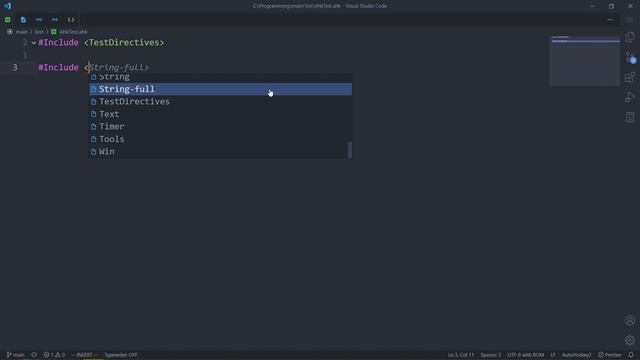The width and height of the screenshot is (640, 360).
Task: Open the errors and warnings indicator
Action: [x=54, y=355]
